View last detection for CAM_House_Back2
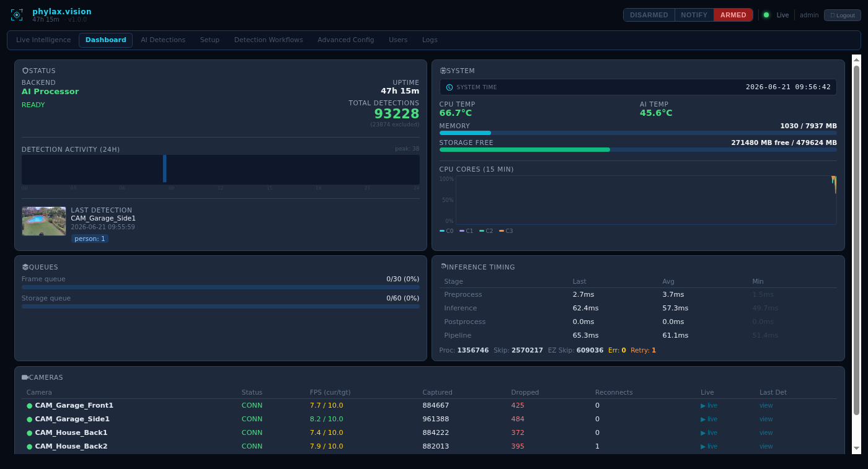The image size is (868, 469). [x=766, y=446]
